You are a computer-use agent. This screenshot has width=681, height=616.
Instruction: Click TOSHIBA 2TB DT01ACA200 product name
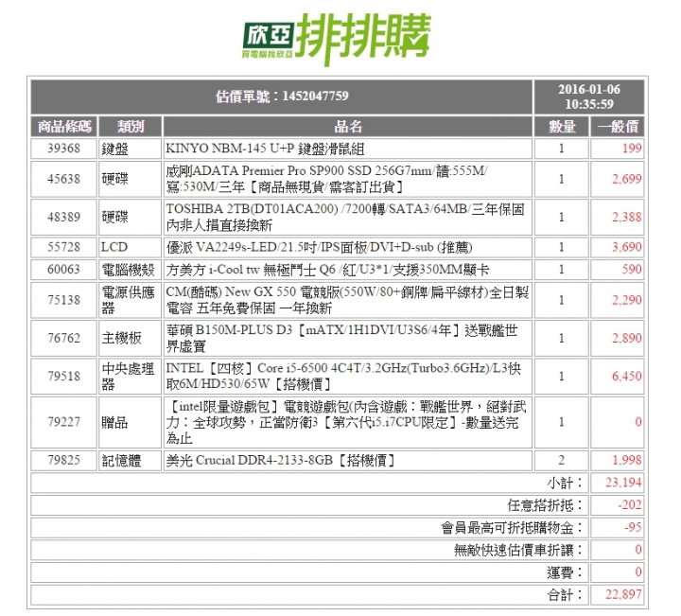coord(345,217)
